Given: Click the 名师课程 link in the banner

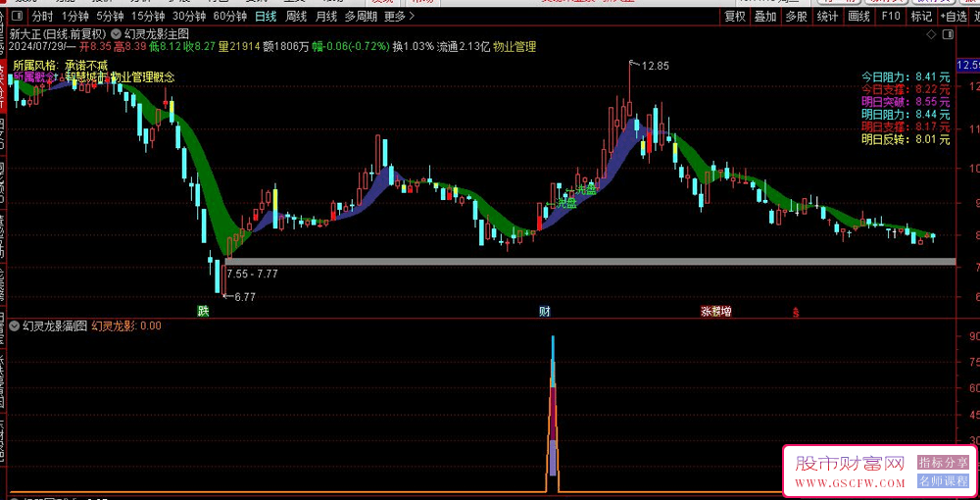Looking at the screenshot, I should pyautogui.click(x=943, y=481).
